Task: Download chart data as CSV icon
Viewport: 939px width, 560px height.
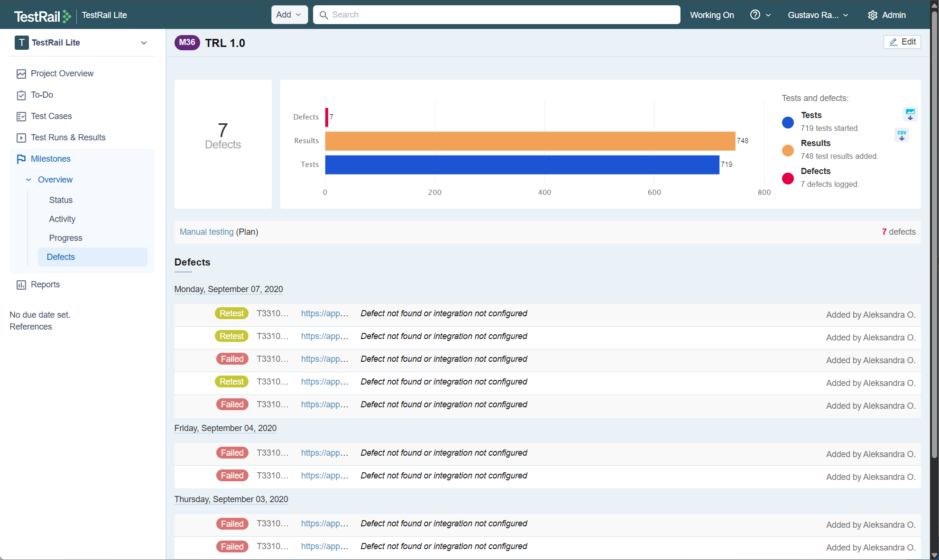Action: [902, 135]
